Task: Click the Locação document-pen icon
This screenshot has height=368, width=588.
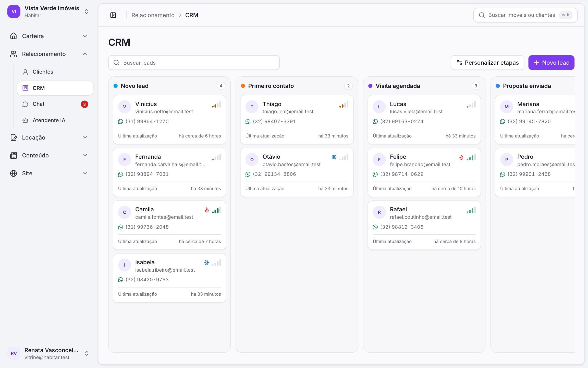Action: pyautogui.click(x=14, y=137)
